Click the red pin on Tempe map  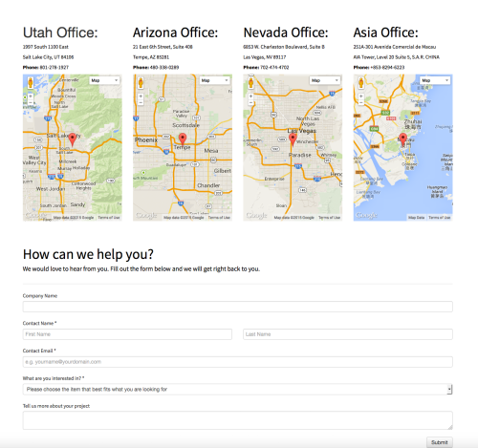point(183,139)
